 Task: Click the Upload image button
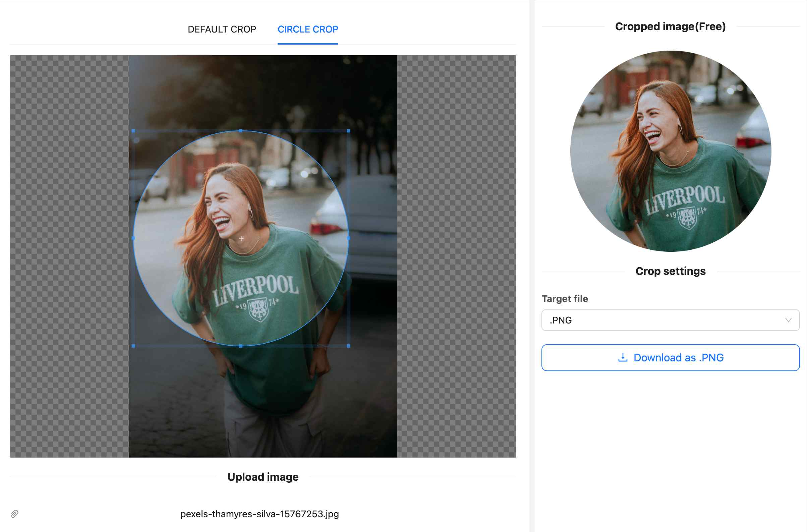(263, 477)
